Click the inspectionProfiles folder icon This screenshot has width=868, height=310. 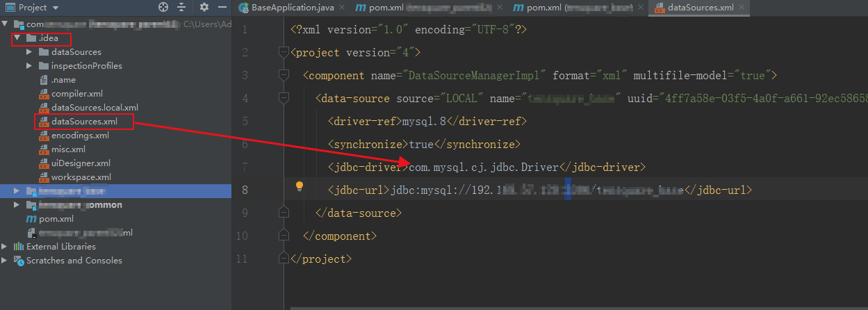tap(44, 66)
